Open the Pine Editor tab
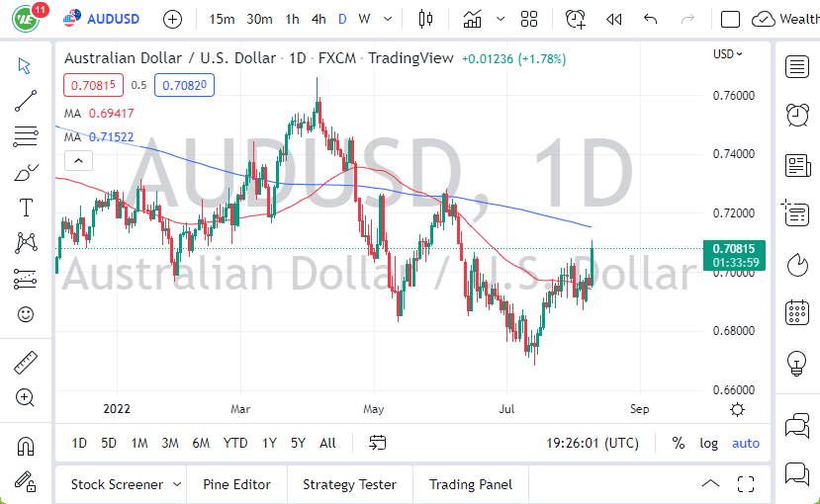 (x=236, y=484)
